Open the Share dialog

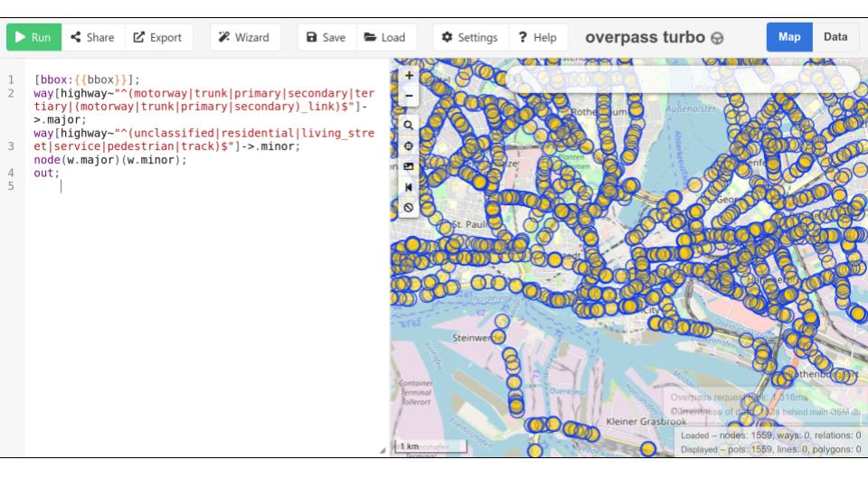click(x=93, y=37)
